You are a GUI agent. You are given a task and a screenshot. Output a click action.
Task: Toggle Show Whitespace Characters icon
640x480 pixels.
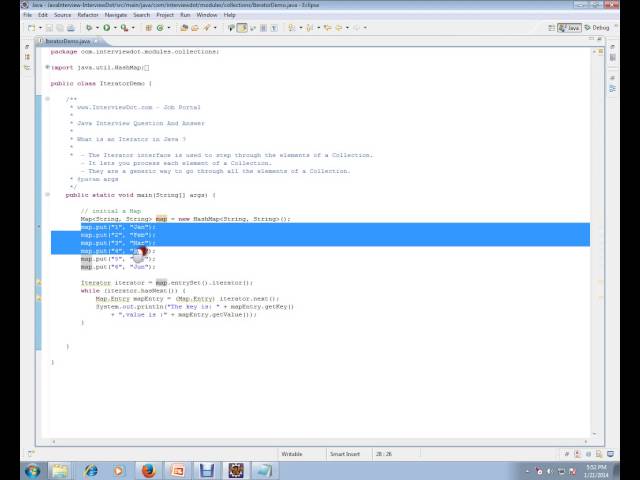pos(274,28)
